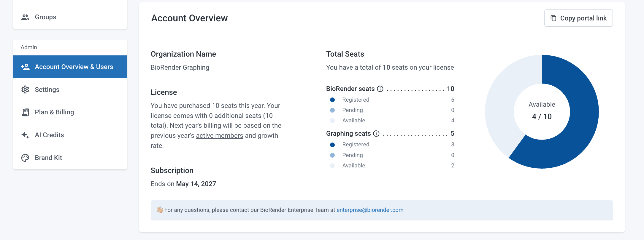The image size is (644, 240).
Task: Click the Account Overview heading
Action: coord(189,18)
